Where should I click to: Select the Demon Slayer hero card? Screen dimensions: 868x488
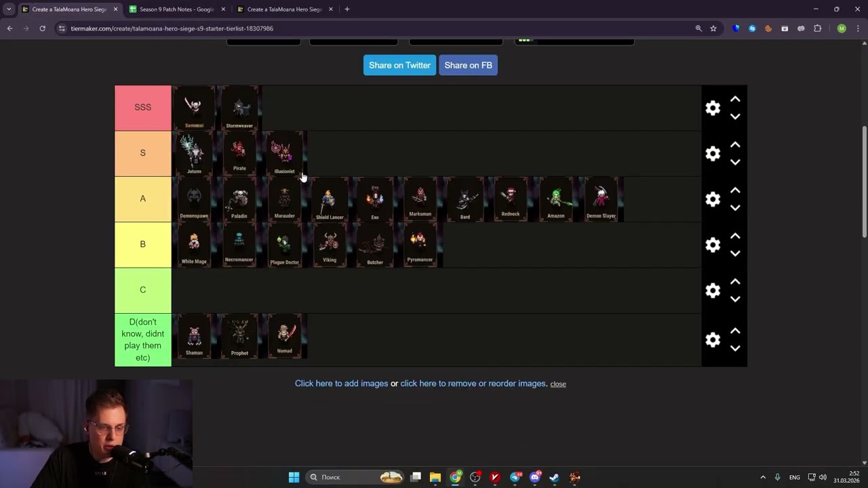pos(601,199)
